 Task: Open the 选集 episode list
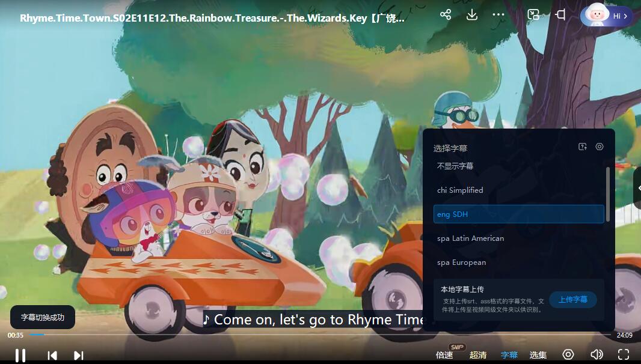point(538,355)
